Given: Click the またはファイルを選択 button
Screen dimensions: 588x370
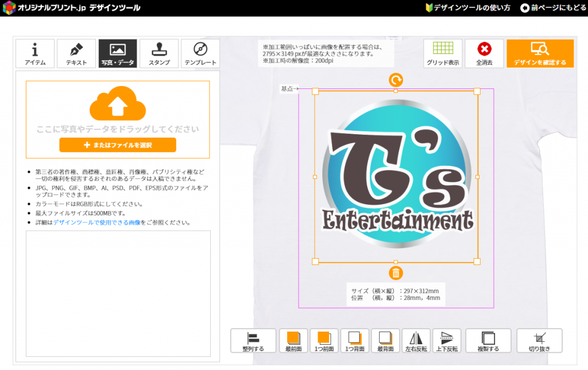Looking at the screenshot, I should pyautogui.click(x=118, y=145).
